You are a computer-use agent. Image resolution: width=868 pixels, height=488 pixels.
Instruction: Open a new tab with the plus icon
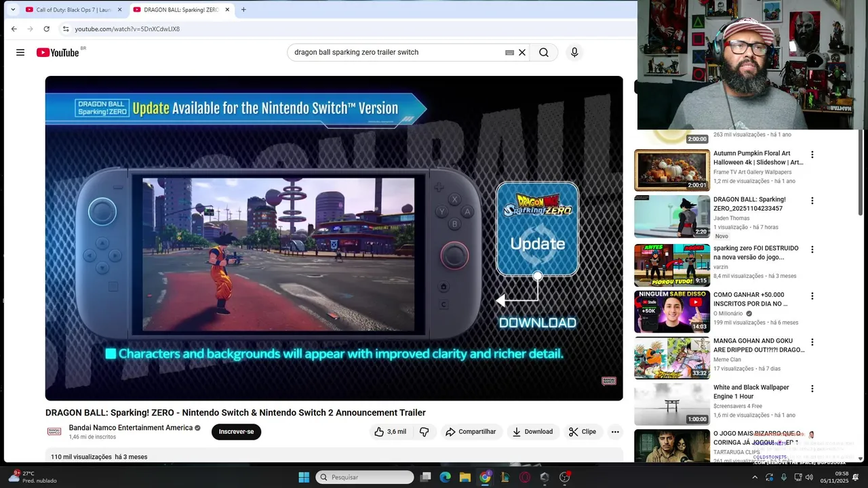[x=243, y=9]
